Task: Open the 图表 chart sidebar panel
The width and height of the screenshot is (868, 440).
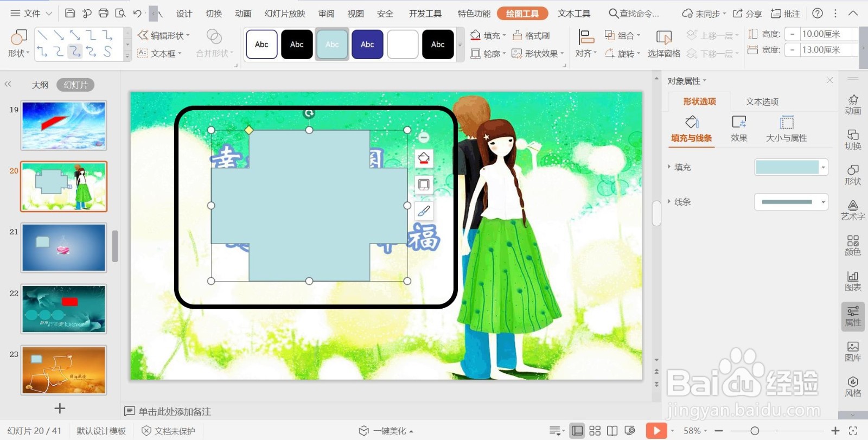Action: point(853,281)
